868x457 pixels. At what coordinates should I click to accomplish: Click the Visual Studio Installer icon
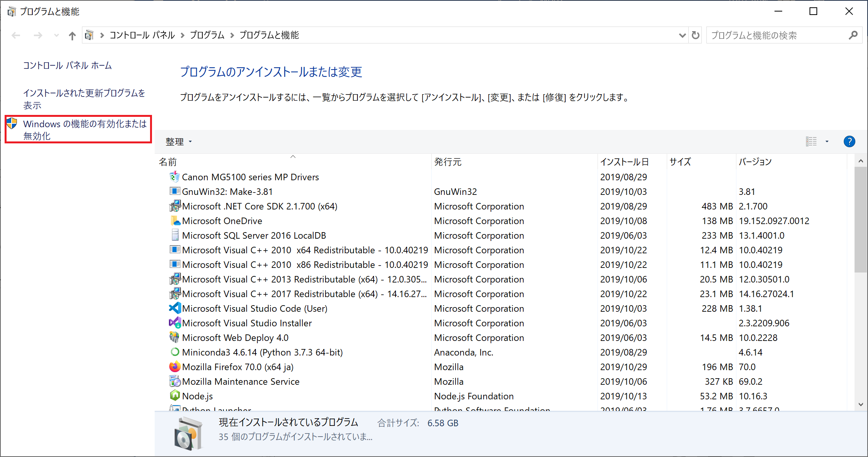tap(175, 323)
